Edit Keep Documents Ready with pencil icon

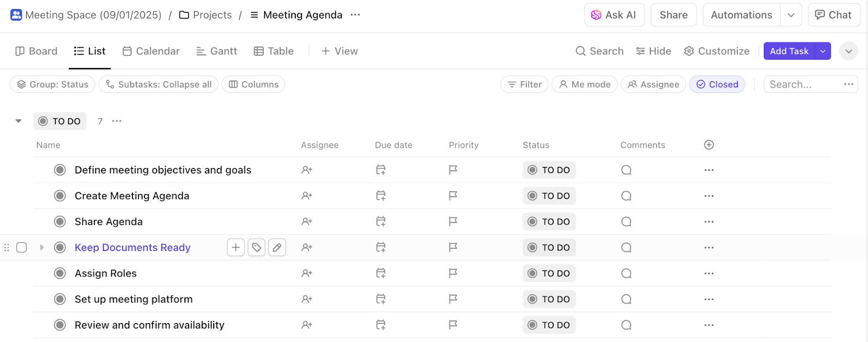coord(277,247)
